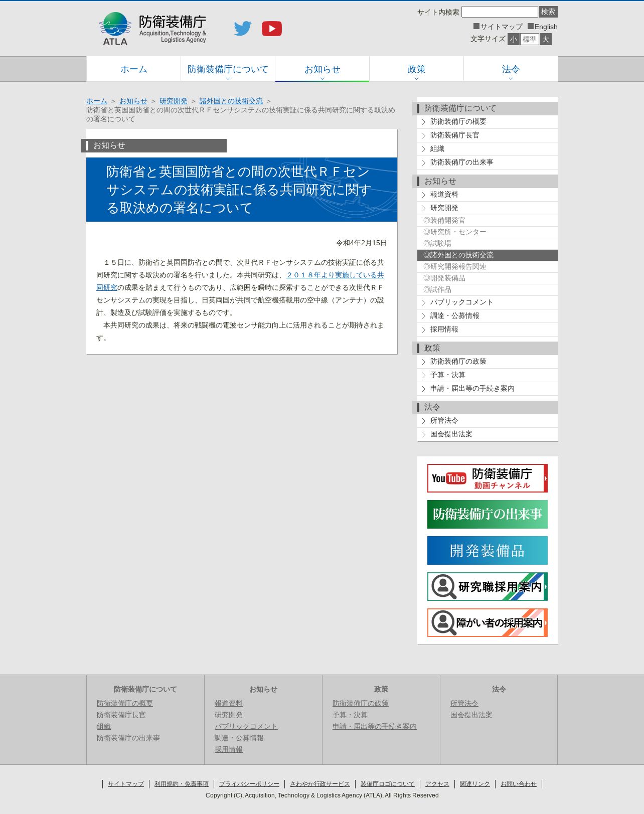Open sidebar item 調達・公募情報

(x=488, y=316)
